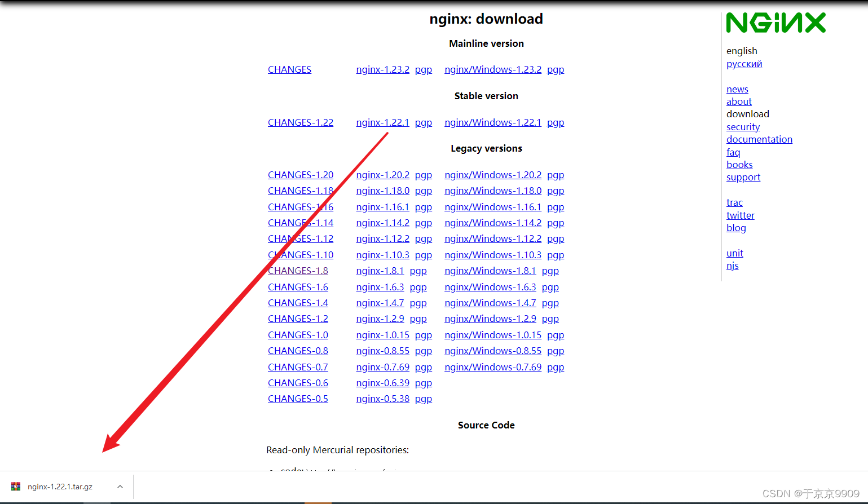Click the NGINX logo
The width and height of the screenshot is (868, 504).
[x=776, y=23]
